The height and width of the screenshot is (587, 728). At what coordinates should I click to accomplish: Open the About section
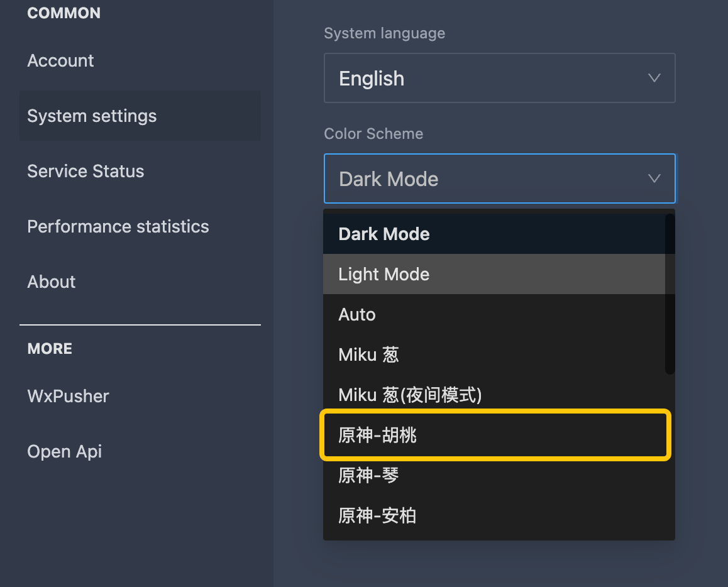(x=52, y=282)
